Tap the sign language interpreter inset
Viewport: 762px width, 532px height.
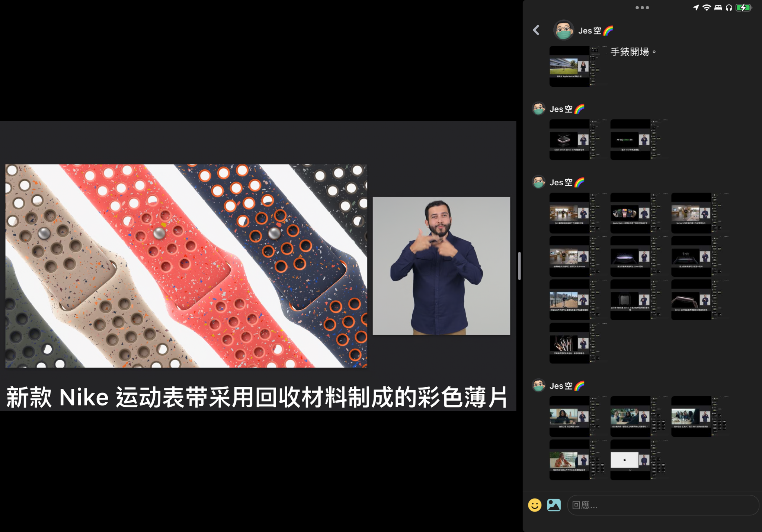(441, 266)
